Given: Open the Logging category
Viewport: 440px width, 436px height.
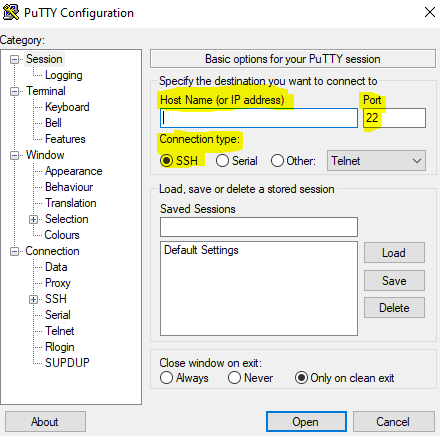Looking at the screenshot, I should 64,75.
